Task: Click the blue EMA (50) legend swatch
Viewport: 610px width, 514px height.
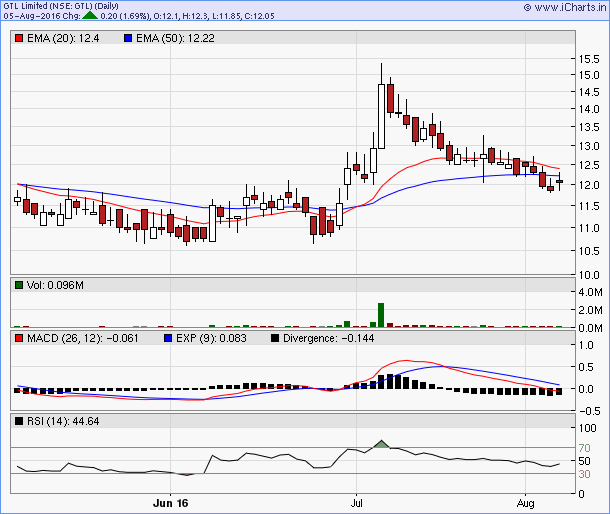Action: tap(128, 38)
